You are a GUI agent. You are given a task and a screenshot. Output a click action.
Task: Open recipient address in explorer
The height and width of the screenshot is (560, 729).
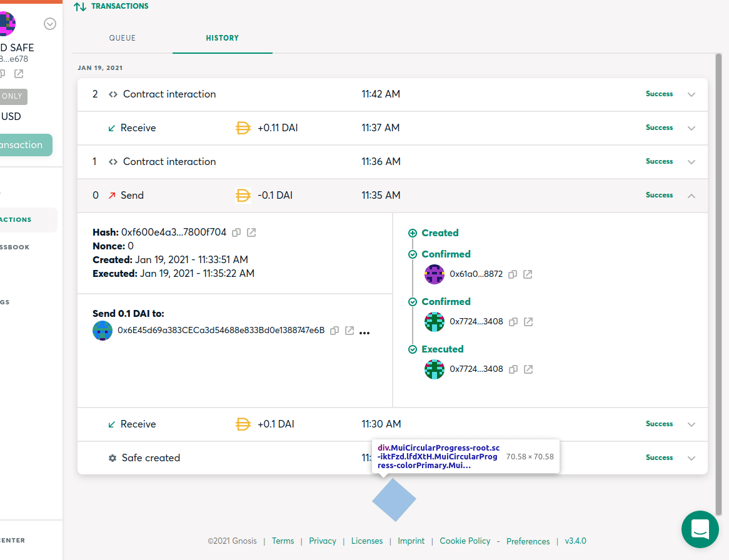coord(349,331)
